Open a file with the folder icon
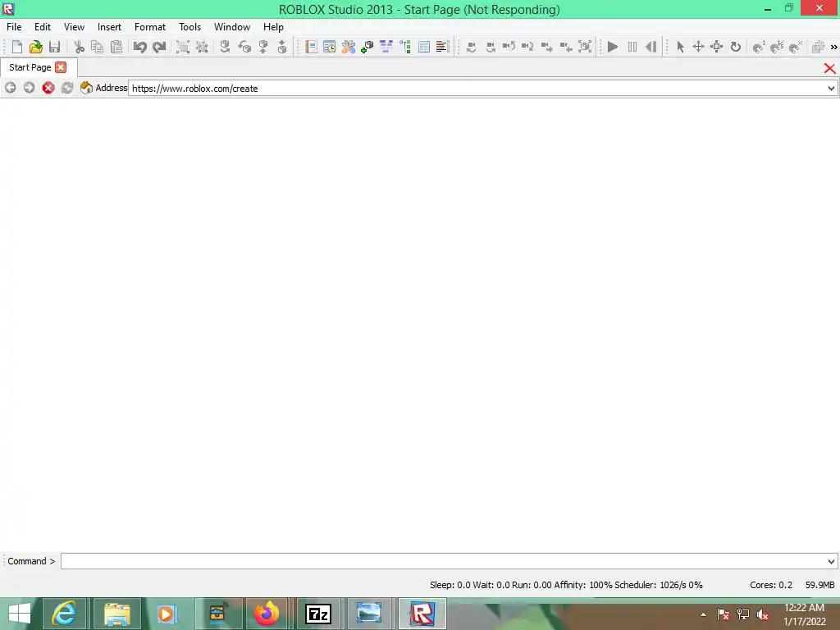Viewport: 840px width, 630px height. [36, 47]
